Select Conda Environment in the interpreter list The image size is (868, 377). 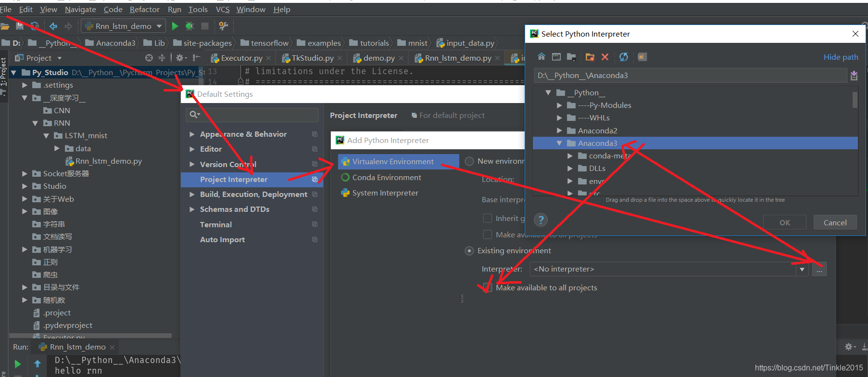pos(387,178)
